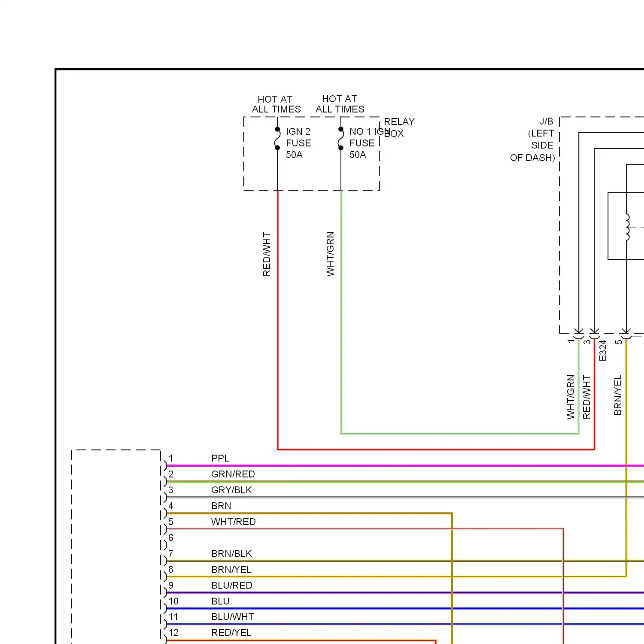Click pin number 3 at the GRY/BLK wire
Screen dimensions: 644x644
coord(171,490)
